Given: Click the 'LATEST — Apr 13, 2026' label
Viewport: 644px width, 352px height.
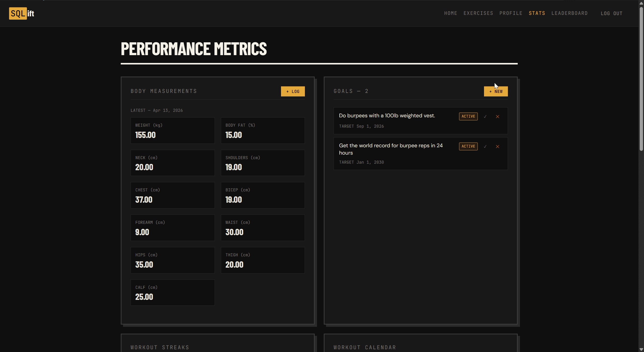Looking at the screenshot, I should pos(156,111).
